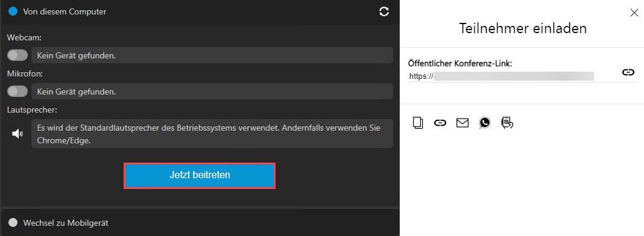Share invitation through the WhatsApp icon
The width and height of the screenshot is (644, 236).
(485, 123)
